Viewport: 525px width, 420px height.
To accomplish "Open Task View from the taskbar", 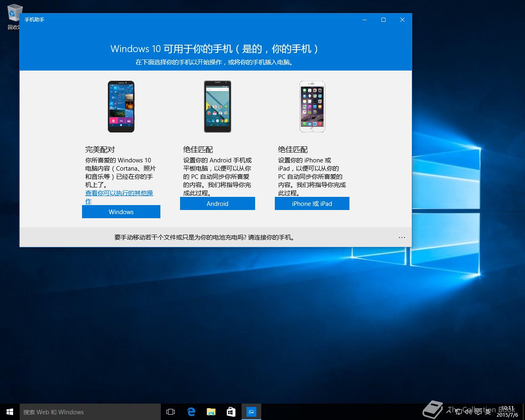I will (x=171, y=412).
